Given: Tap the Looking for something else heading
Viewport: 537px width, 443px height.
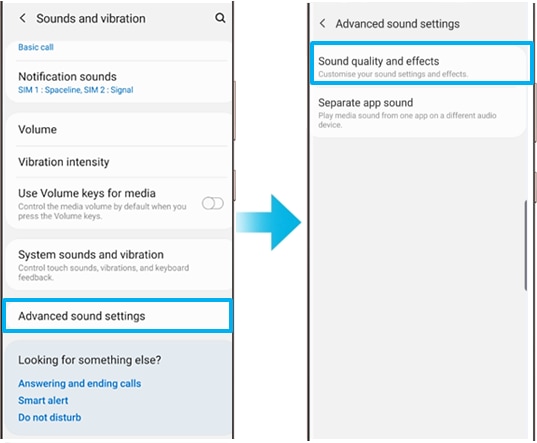Looking at the screenshot, I should (x=89, y=360).
